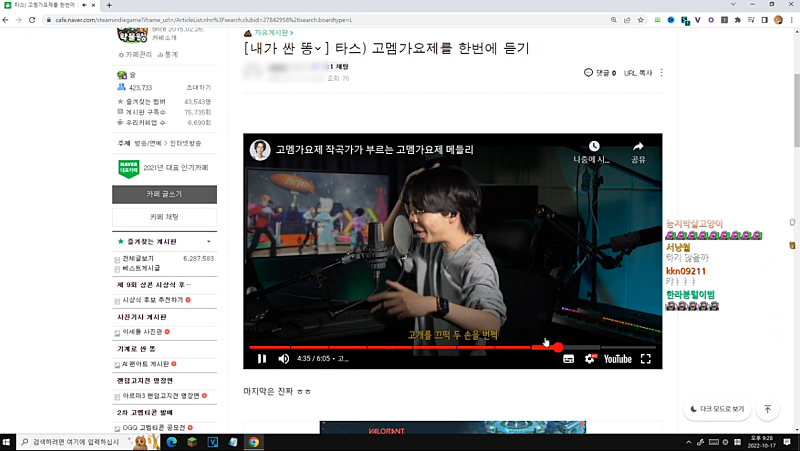The height and width of the screenshot is (451, 800).
Task: Collapse the 즐겨찾는 게시판 dropdown arrow
Action: pyautogui.click(x=209, y=241)
